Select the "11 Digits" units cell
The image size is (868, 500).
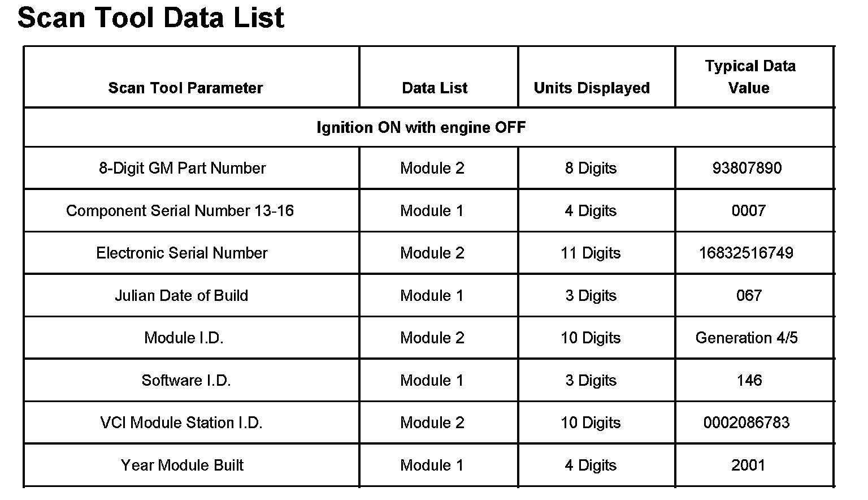click(x=591, y=253)
